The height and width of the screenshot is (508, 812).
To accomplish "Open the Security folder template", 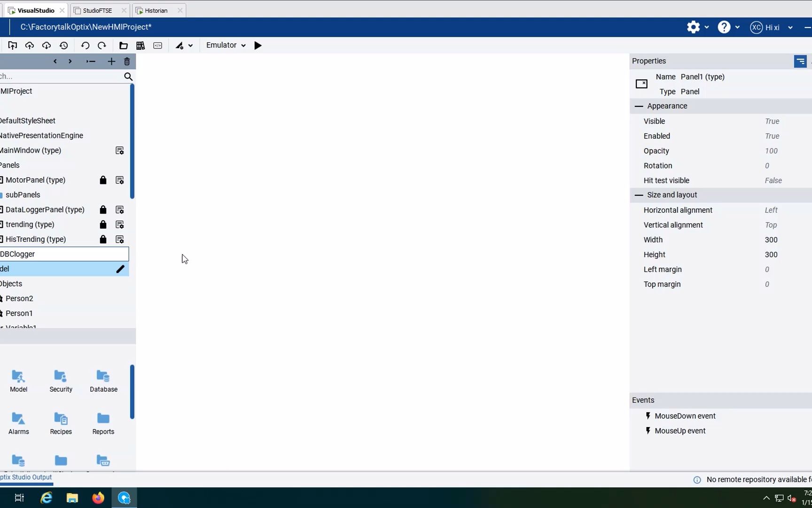I will (x=61, y=381).
